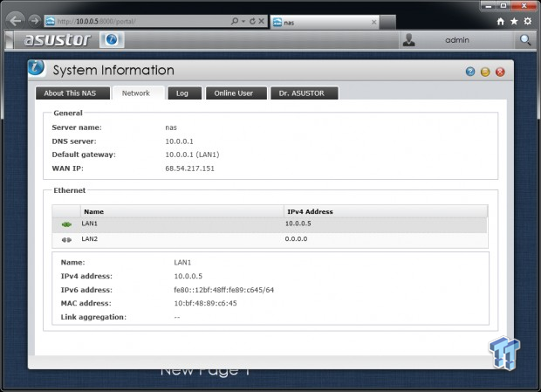Close System Information window with red button
Screen dimensions: 541x392
tap(500, 72)
